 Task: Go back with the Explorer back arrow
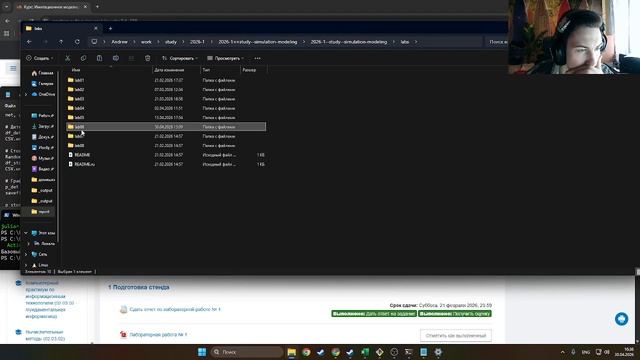tap(29, 42)
